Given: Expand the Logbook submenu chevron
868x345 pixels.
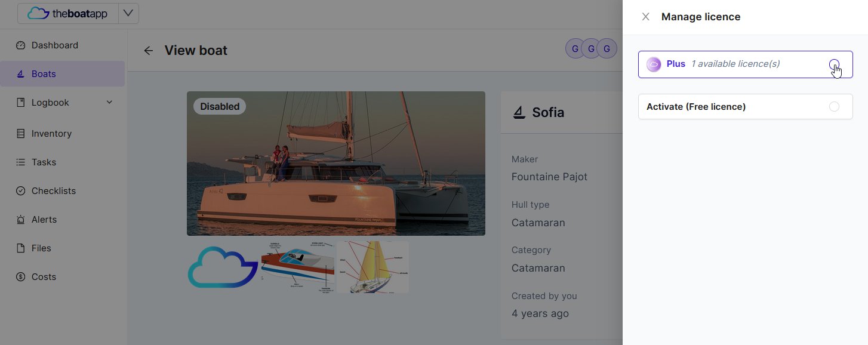Looking at the screenshot, I should click(109, 103).
